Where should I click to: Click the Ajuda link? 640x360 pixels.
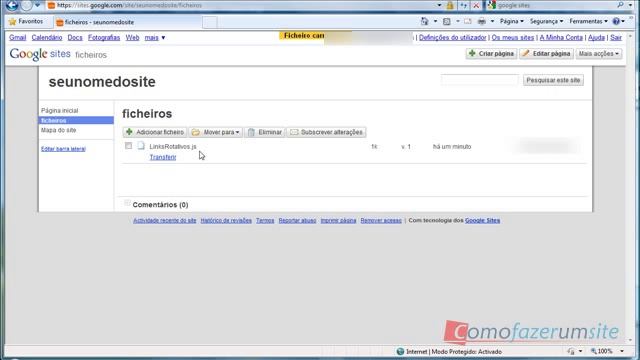point(596,38)
